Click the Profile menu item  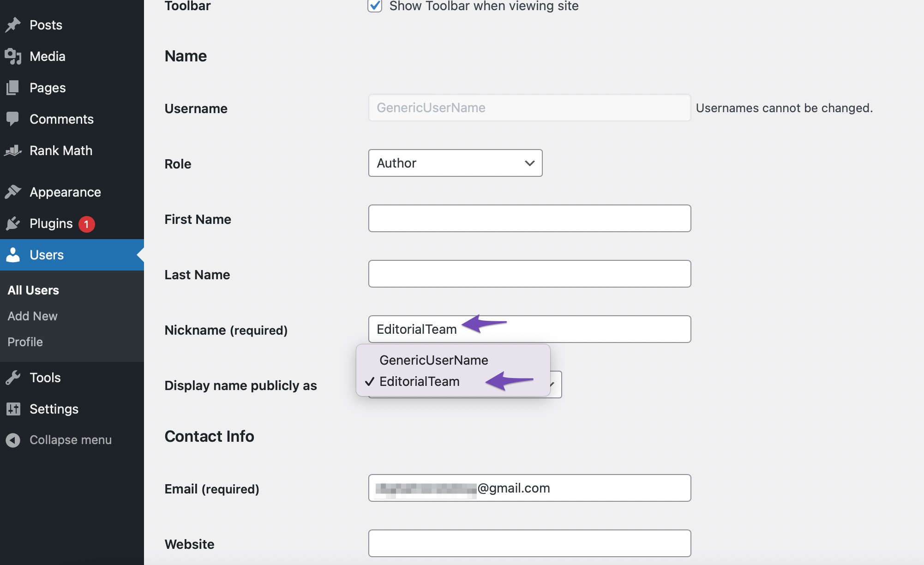click(24, 341)
